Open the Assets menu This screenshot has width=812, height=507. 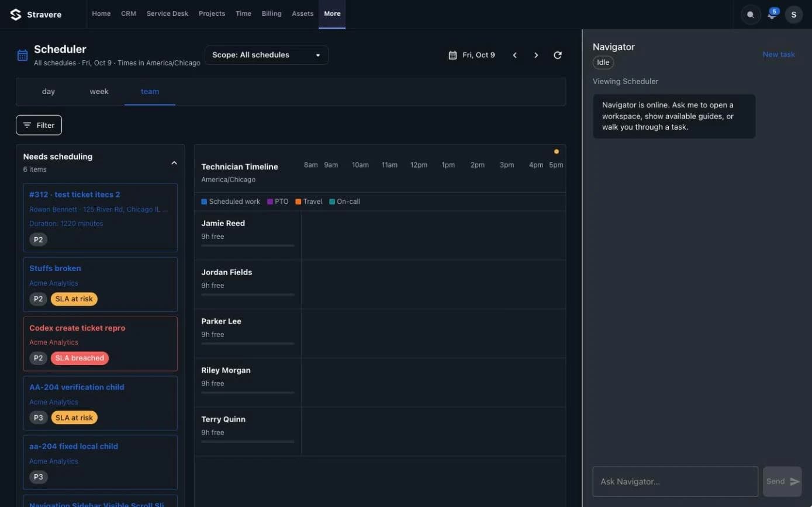click(303, 13)
